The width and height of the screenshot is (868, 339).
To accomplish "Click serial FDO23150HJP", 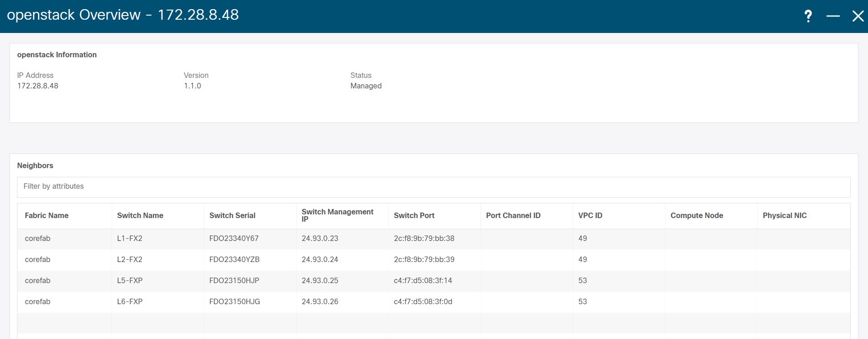I will [234, 281].
